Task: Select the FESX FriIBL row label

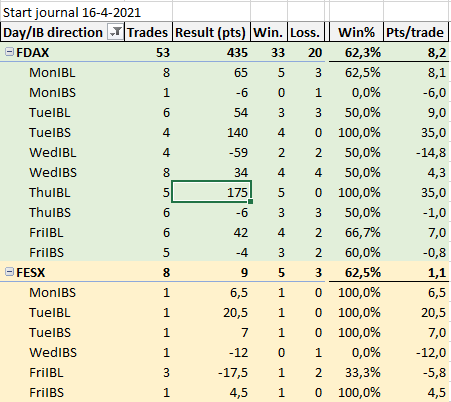Action: 46,372
